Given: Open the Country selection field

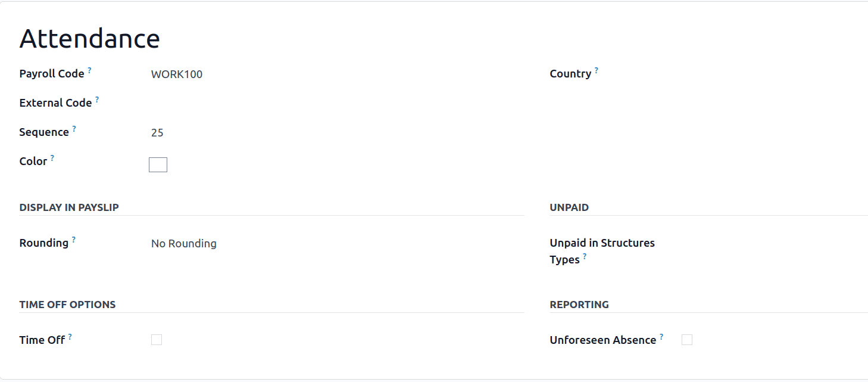Looking at the screenshot, I should tap(774, 74).
